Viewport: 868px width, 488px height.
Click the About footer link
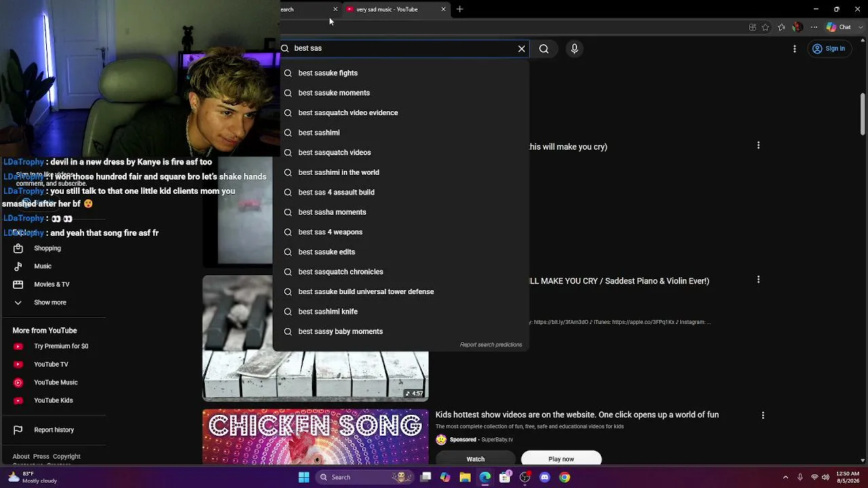[21, 457]
